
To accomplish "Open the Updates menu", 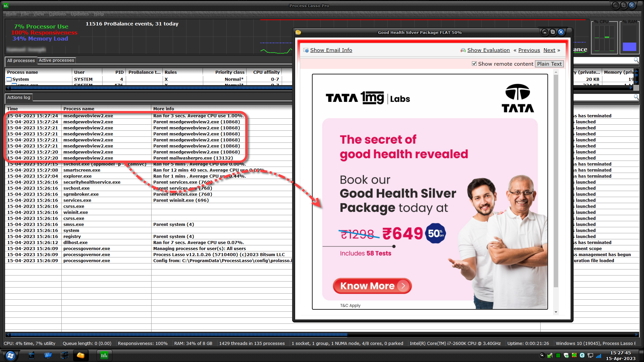I will pos(80,14).
